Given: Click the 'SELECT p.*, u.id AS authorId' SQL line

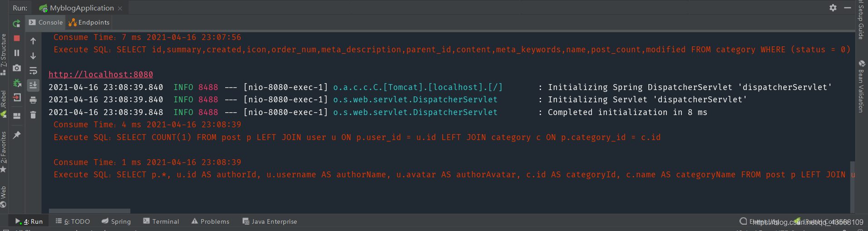Looking at the screenshot, I should pyautogui.click(x=454, y=175).
